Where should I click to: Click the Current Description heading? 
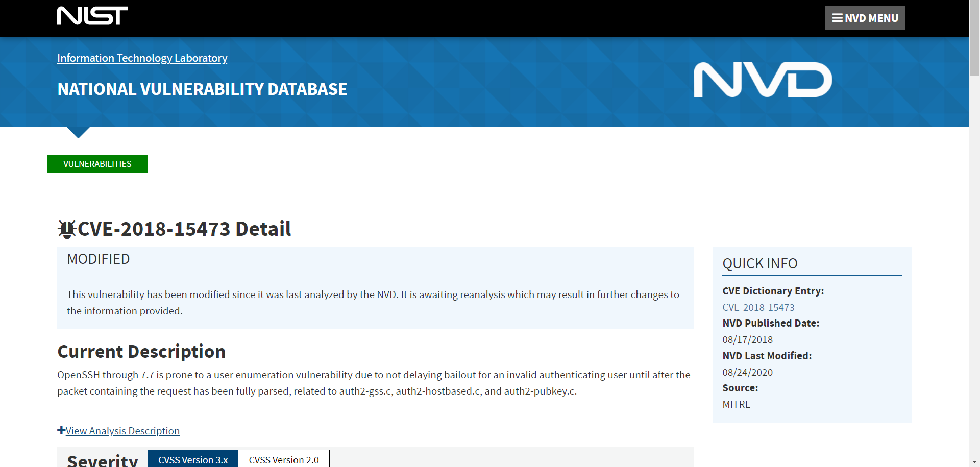click(141, 352)
